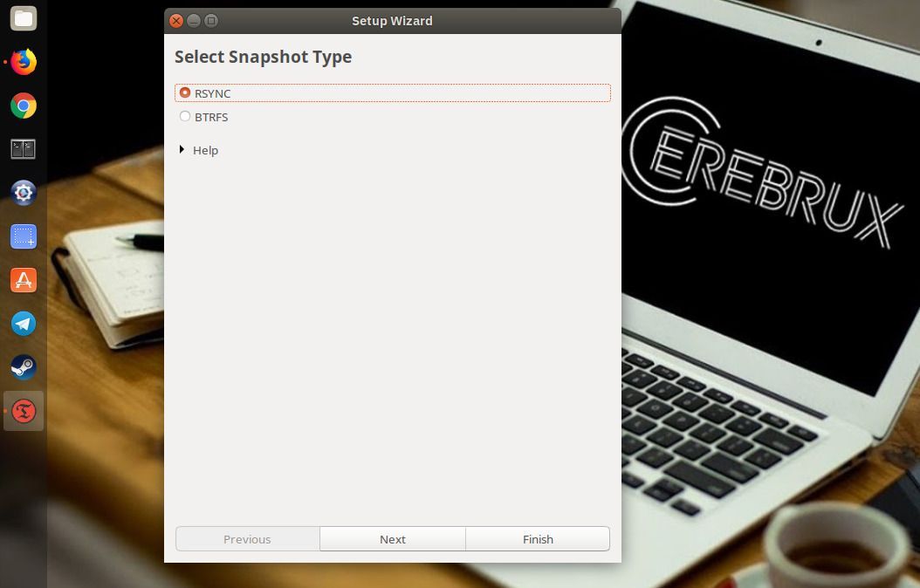Launch Firefox from the dock

point(22,61)
